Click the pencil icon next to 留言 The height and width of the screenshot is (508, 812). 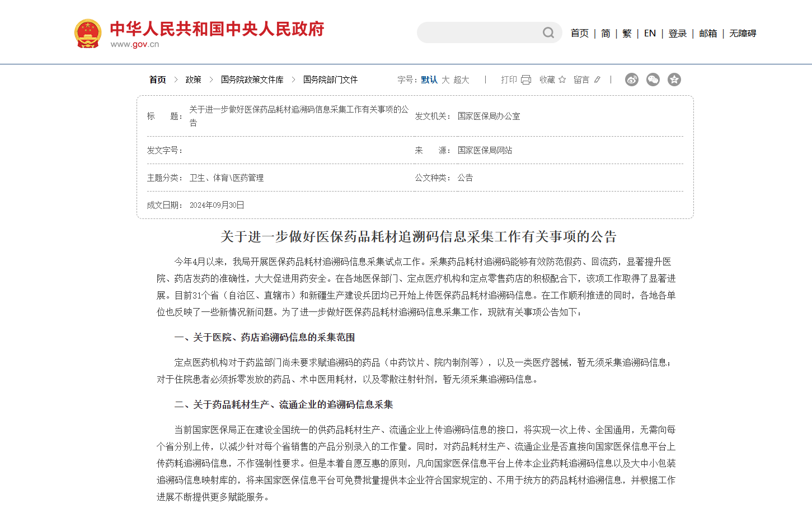click(597, 80)
